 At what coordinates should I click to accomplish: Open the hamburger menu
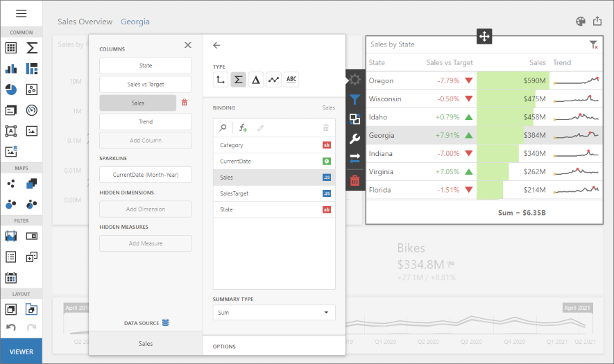click(21, 14)
